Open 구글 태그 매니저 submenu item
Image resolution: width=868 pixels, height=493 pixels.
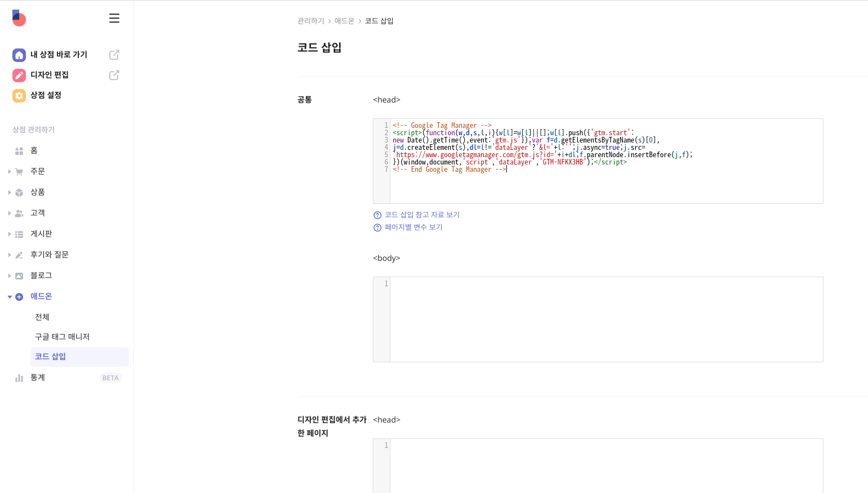tap(62, 337)
